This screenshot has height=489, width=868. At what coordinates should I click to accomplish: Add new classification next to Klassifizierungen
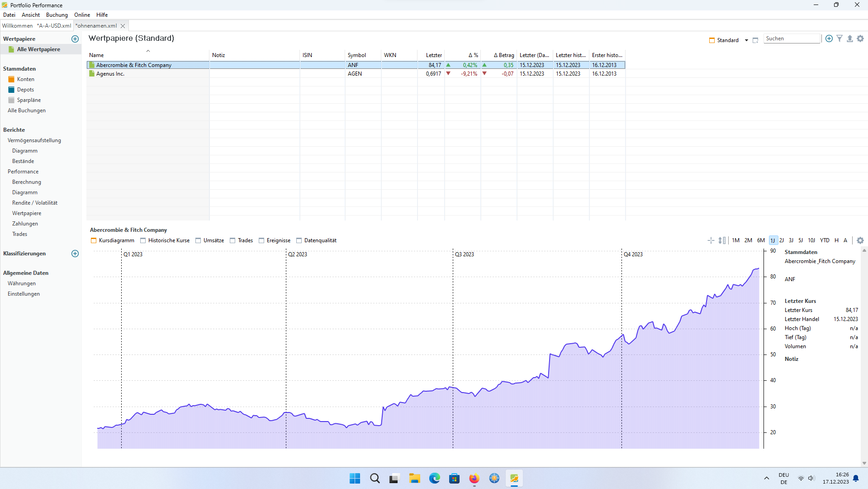75,254
